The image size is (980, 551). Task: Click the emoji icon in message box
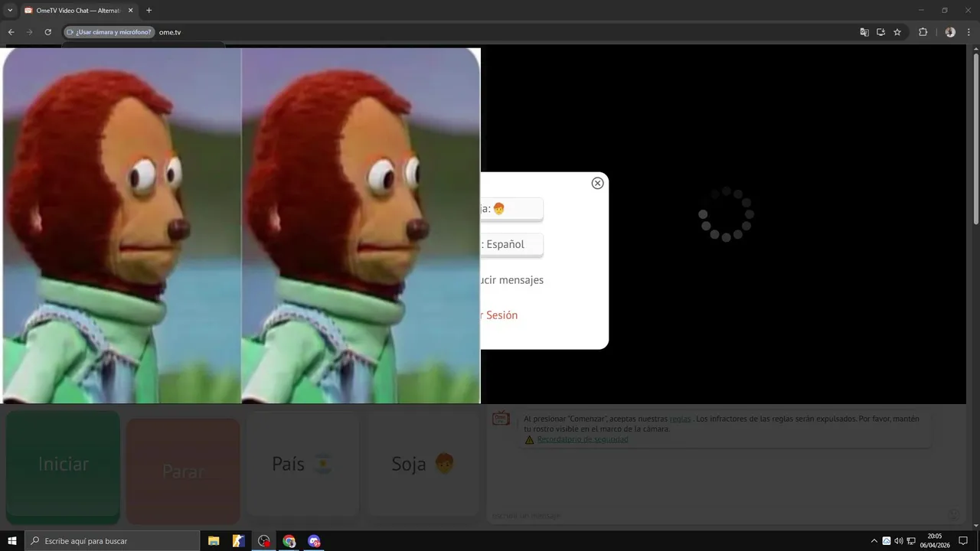click(953, 514)
